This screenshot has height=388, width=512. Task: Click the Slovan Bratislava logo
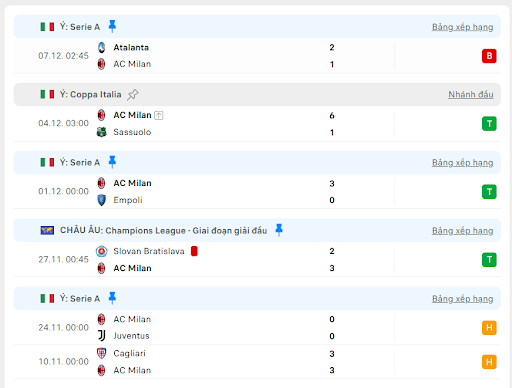[x=102, y=251]
